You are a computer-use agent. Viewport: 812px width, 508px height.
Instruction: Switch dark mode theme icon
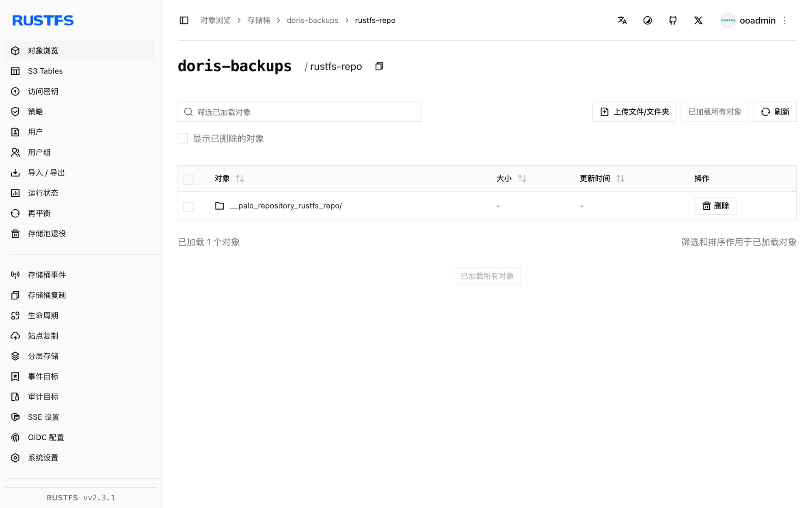click(648, 20)
